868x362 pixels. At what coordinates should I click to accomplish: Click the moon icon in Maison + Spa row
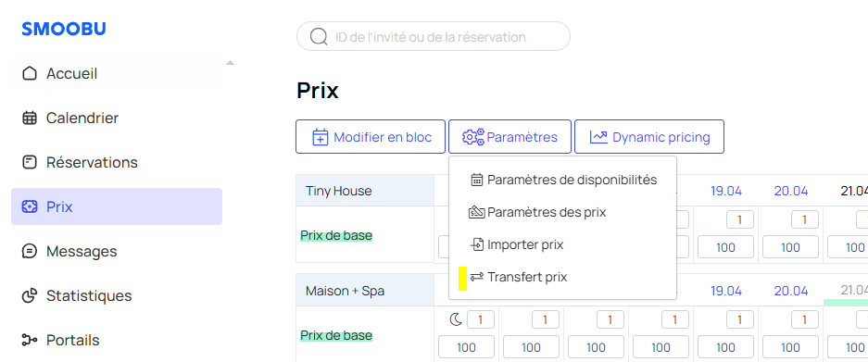(x=455, y=319)
